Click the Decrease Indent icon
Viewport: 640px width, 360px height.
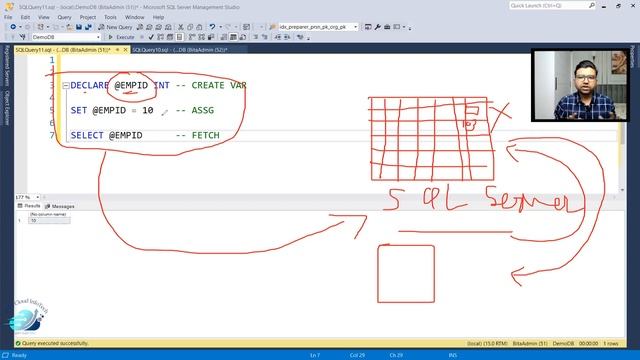[x=278, y=37]
